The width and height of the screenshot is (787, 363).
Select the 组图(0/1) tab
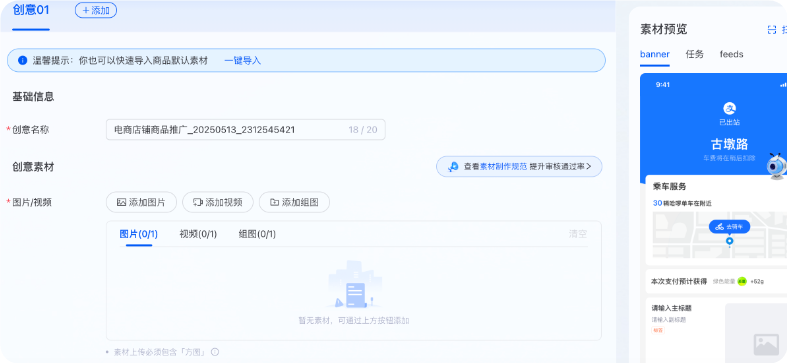257,234
